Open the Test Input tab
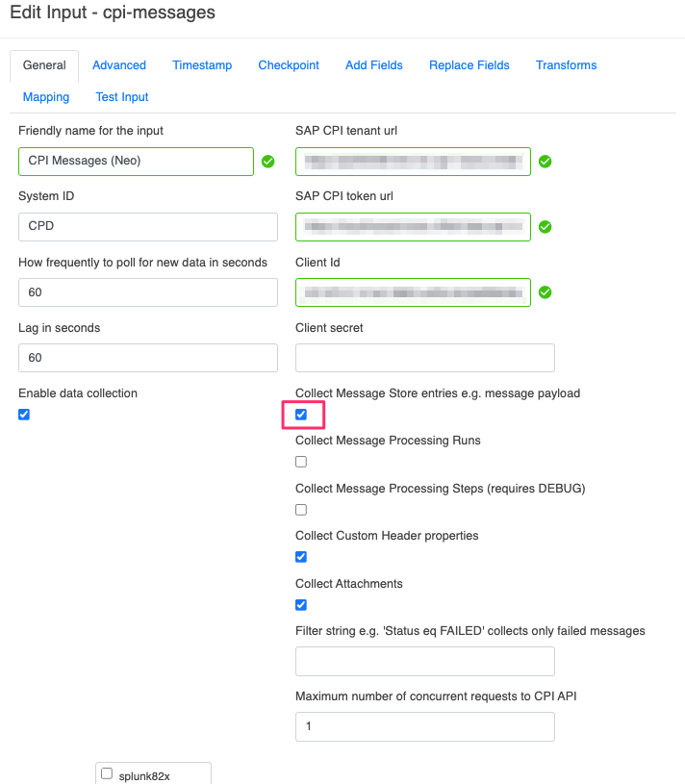The image size is (685, 784). tap(121, 96)
